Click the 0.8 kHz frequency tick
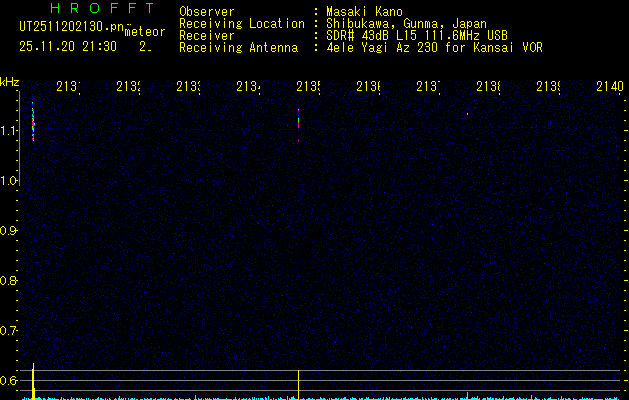The image size is (629, 400). tap(10, 281)
